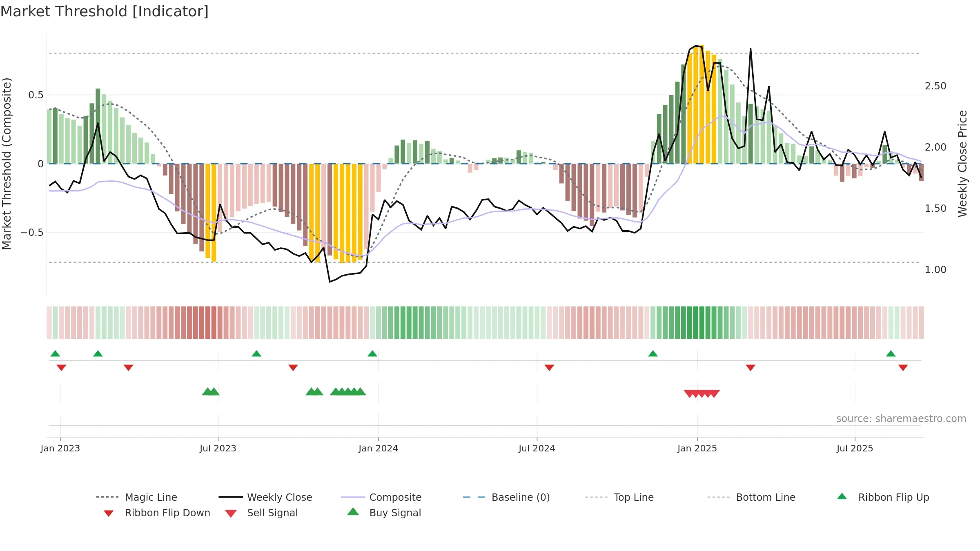Toggle the Baseline (0) legend entry
Viewport: 980px width, 551px height.
[506, 497]
